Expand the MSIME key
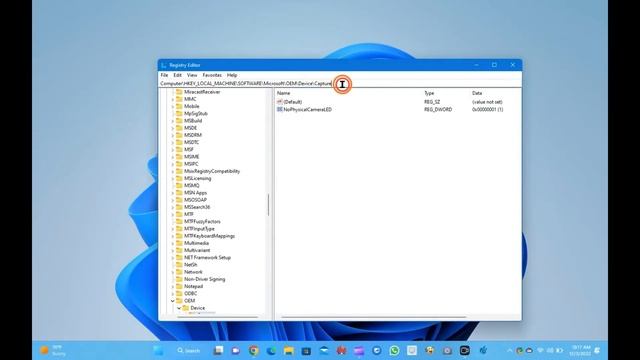The height and width of the screenshot is (360, 640). point(173,157)
